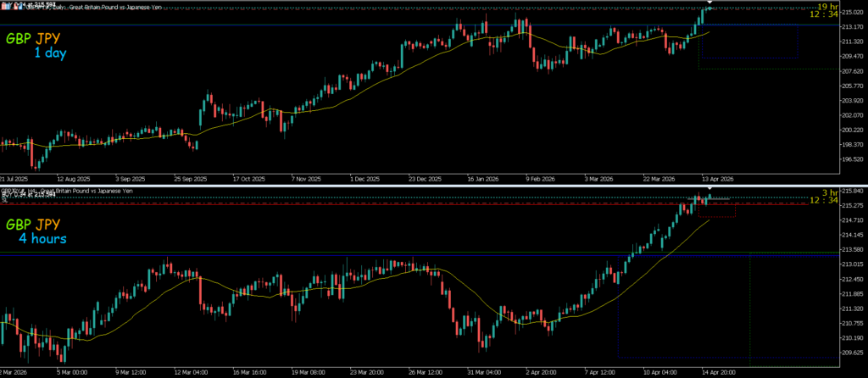Click the 21 Jul 2025 date label
868x378 pixels.
point(14,180)
